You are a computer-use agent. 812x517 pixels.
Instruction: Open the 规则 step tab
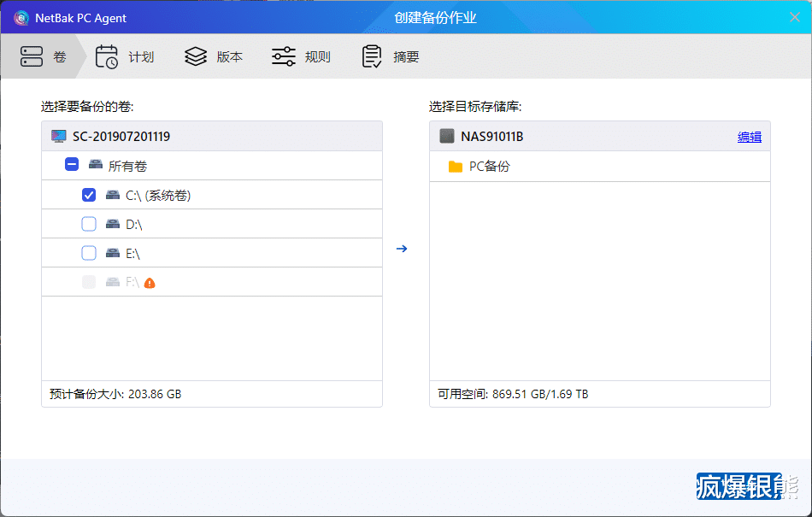coord(302,56)
